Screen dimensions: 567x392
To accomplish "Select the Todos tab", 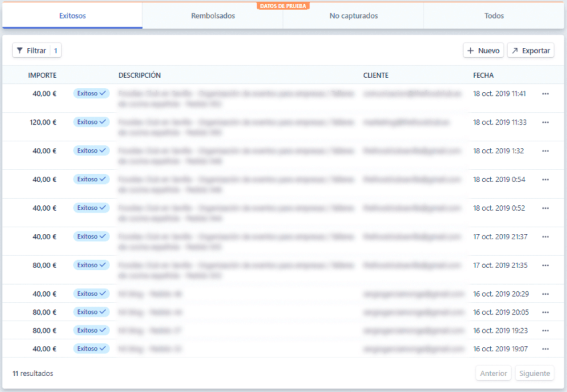I will [x=494, y=16].
